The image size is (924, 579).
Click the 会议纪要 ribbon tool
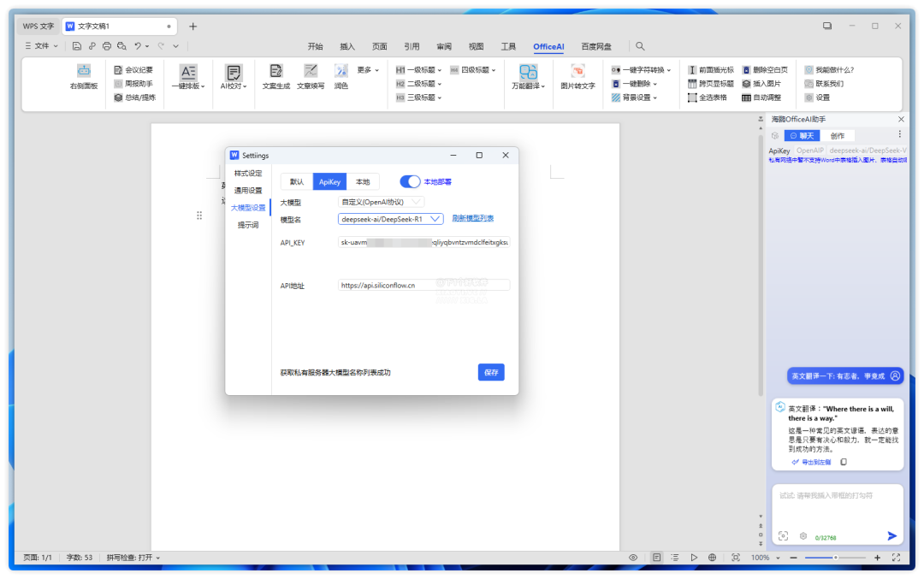point(133,69)
